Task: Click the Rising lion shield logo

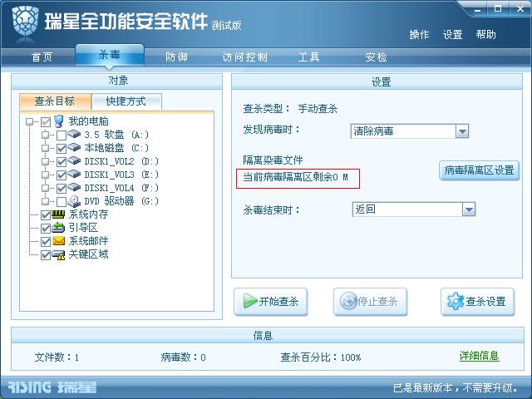Action: 26,22
